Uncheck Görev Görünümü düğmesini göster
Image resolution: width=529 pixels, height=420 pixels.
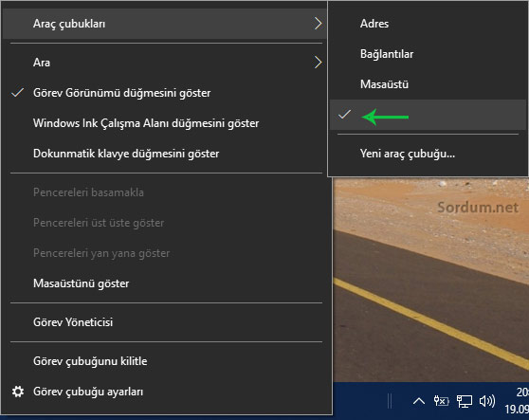164,93
